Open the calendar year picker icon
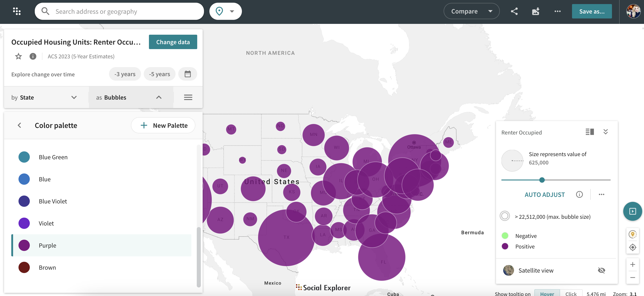 pyautogui.click(x=188, y=74)
